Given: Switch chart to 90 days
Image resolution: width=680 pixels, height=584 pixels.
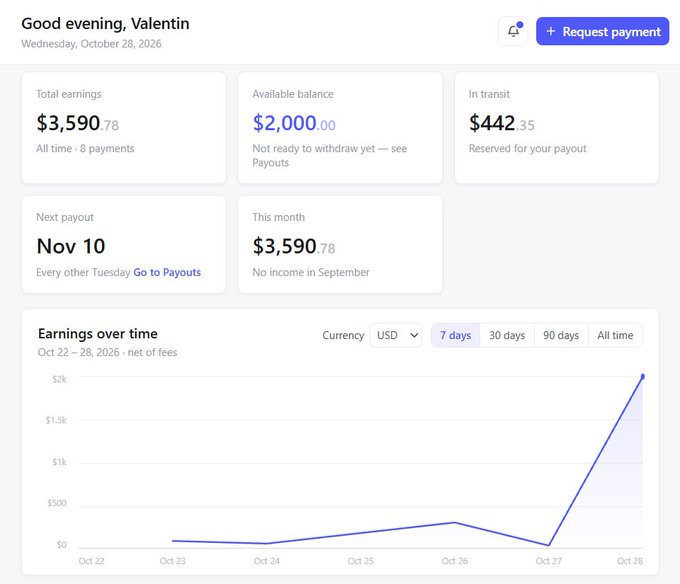Looking at the screenshot, I should tap(561, 335).
